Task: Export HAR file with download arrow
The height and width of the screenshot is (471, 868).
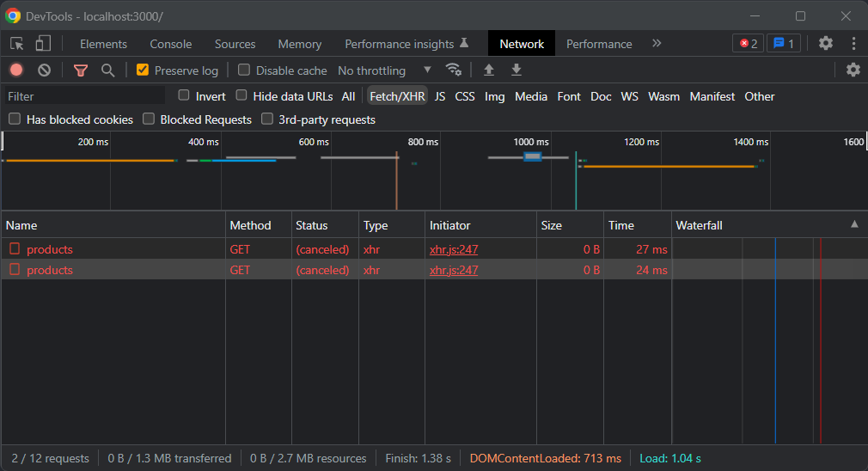Action: [x=516, y=70]
